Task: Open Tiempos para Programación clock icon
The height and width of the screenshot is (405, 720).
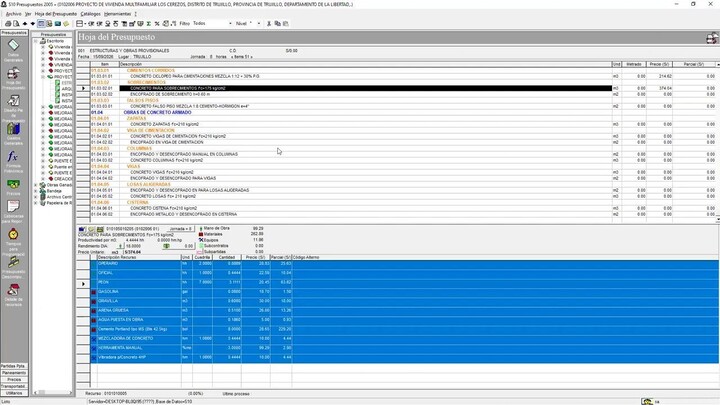Action: coord(13,242)
